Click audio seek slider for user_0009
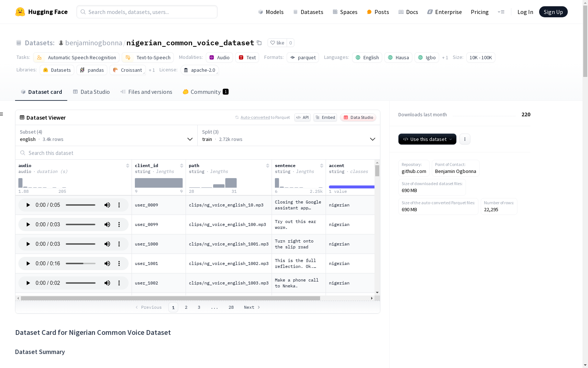Viewport: 588px width, 368px height. pyautogui.click(x=80, y=205)
